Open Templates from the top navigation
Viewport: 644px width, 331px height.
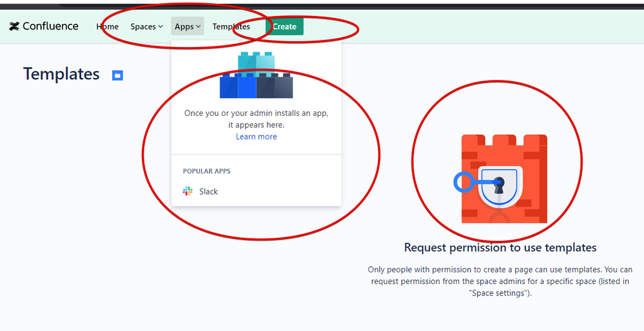pyautogui.click(x=231, y=26)
